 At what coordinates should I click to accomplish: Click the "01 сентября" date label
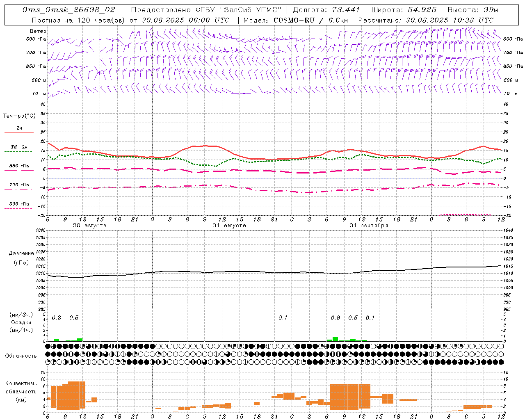[369, 226]
